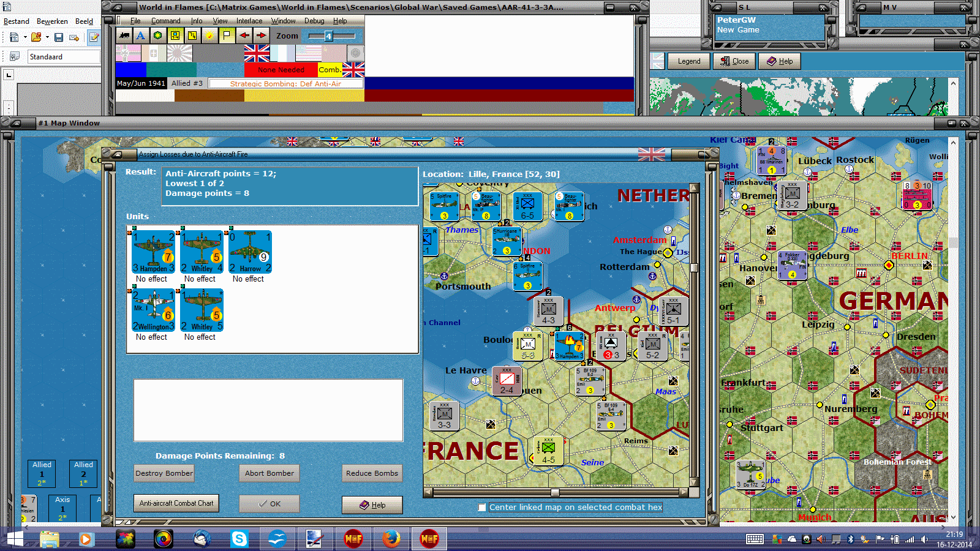Select the Wellington bomber unit
The width and height of the screenshot is (980, 551).
153,310
